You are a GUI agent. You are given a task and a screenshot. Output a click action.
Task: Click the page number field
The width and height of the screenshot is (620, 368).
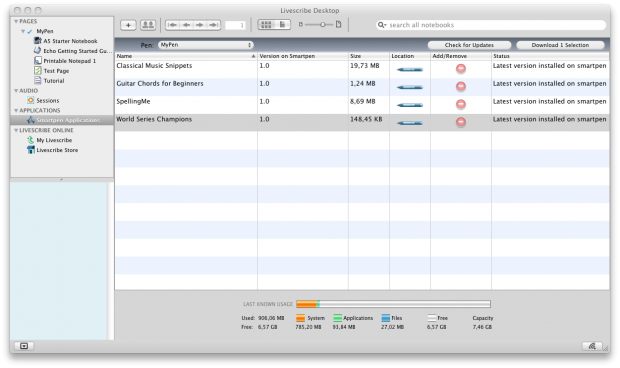point(235,25)
